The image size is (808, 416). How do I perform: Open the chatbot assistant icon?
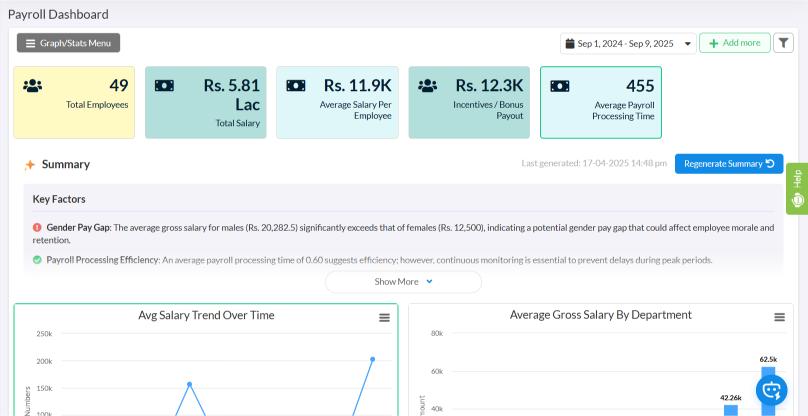point(771,391)
